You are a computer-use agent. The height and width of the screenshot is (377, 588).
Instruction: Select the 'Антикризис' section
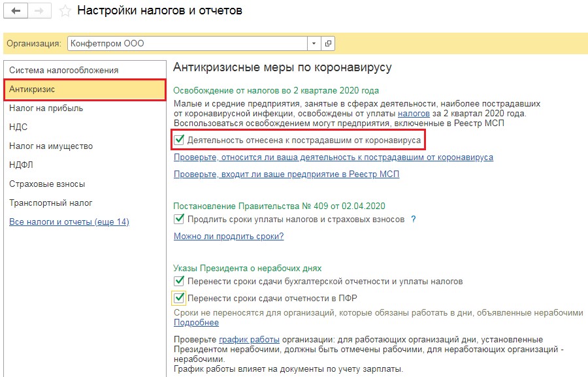(85, 90)
